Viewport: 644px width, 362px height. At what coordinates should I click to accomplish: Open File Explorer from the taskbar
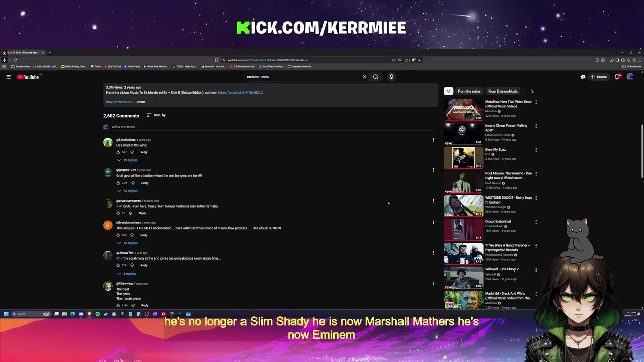point(64,314)
